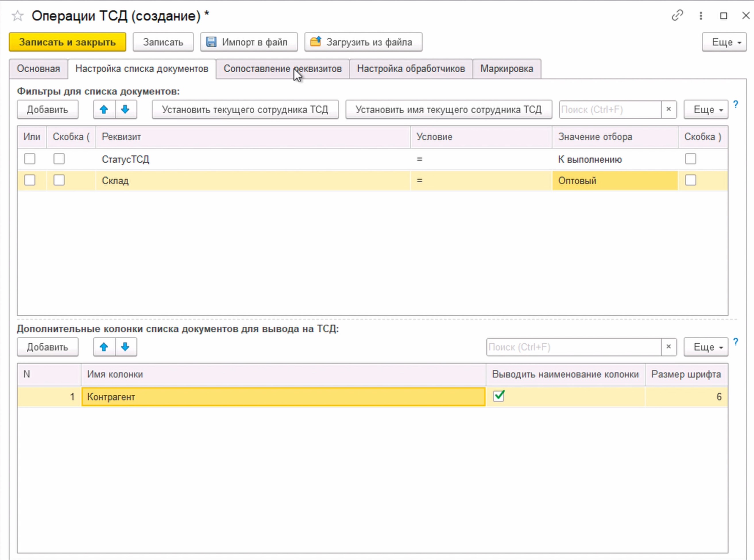
Task: Open the top-right Еще dropdown
Action: pos(724,42)
